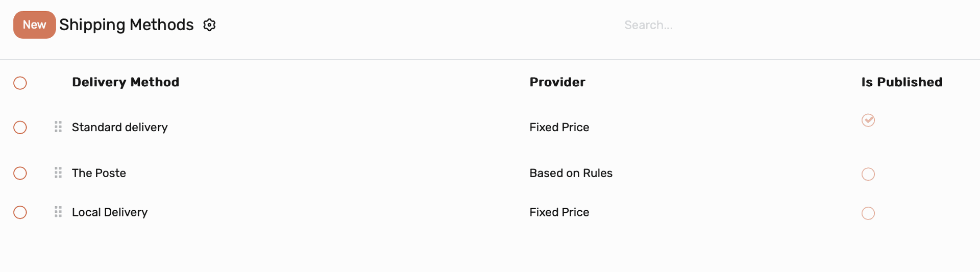
Task: Open The Poste shipping method
Action: 99,173
